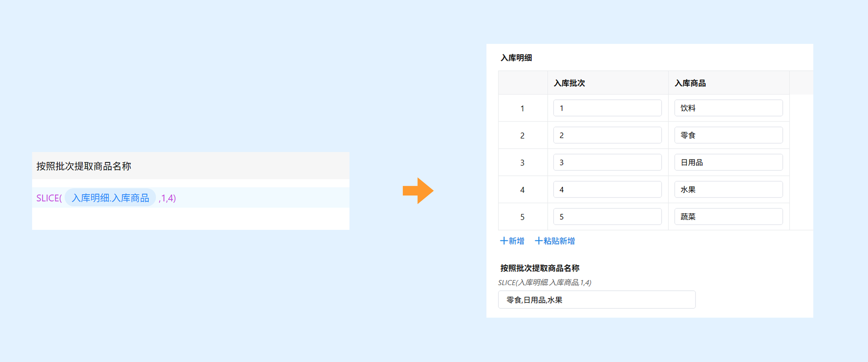Click the orange right arrow icon

(x=418, y=191)
